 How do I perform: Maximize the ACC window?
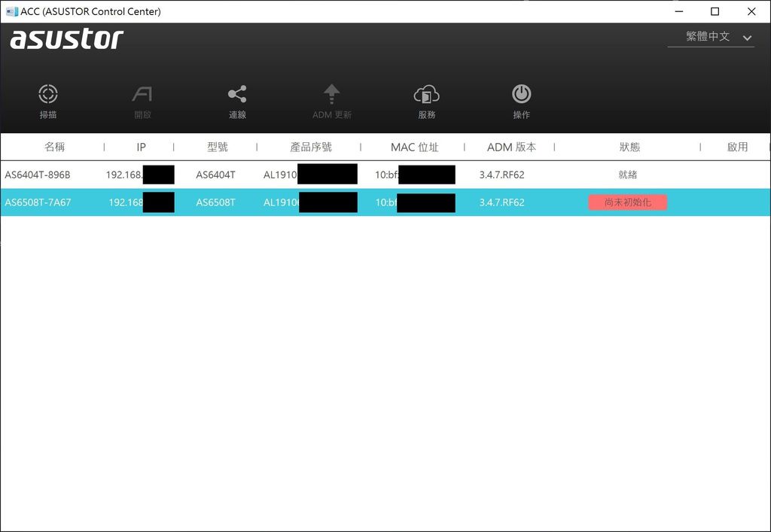click(x=715, y=11)
